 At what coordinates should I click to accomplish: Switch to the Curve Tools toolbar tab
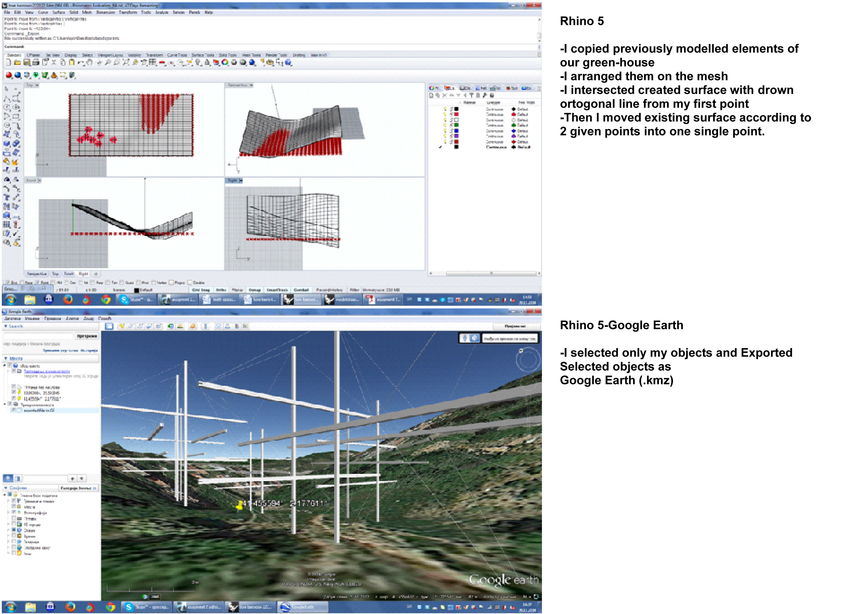[177, 55]
